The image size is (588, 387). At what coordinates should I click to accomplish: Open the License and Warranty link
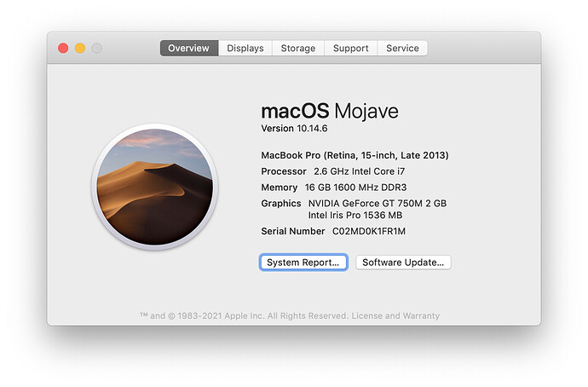(395, 315)
